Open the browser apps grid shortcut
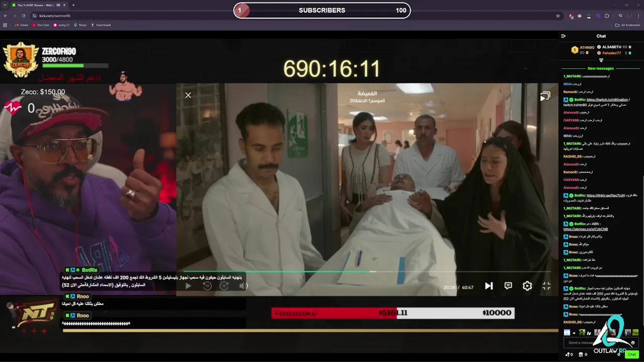Viewport: 644px width, 362px height. (x=5, y=25)
